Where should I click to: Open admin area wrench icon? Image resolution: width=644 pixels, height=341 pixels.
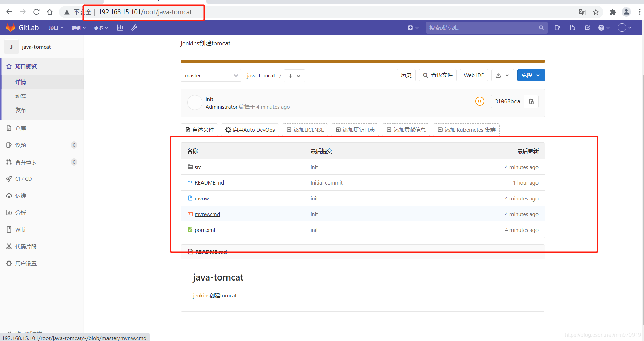point(134,28)
